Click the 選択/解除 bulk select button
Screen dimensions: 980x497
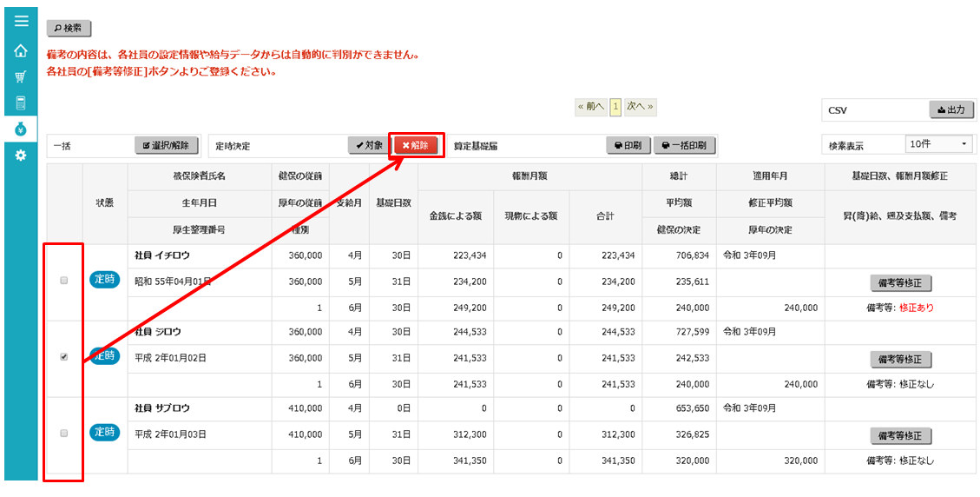point(168,146)
